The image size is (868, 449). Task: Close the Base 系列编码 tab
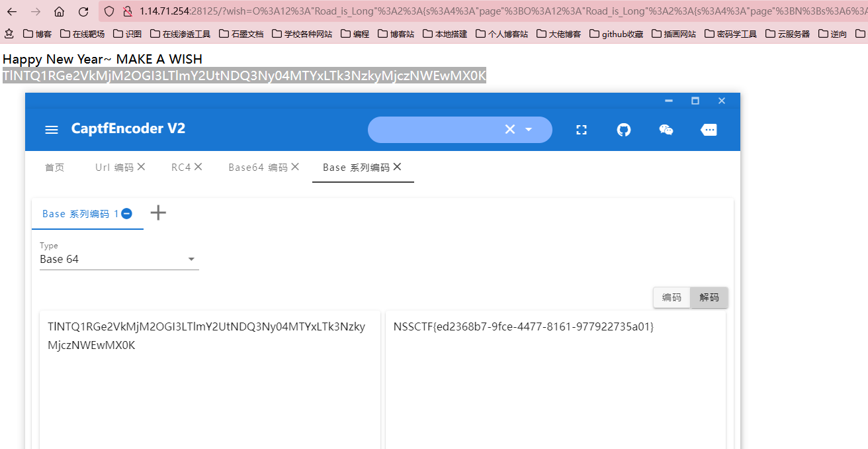coord(397,167)
